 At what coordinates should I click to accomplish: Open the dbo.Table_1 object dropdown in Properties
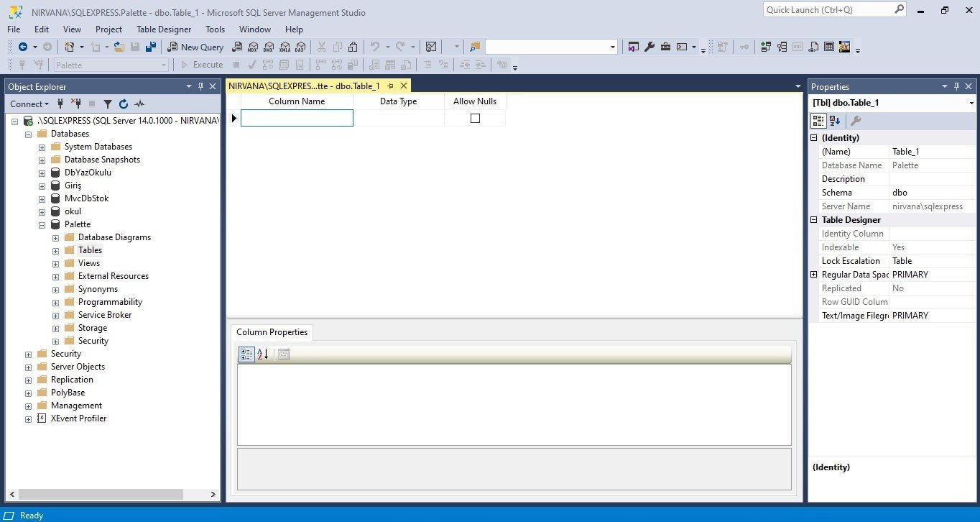coord(971,103)
